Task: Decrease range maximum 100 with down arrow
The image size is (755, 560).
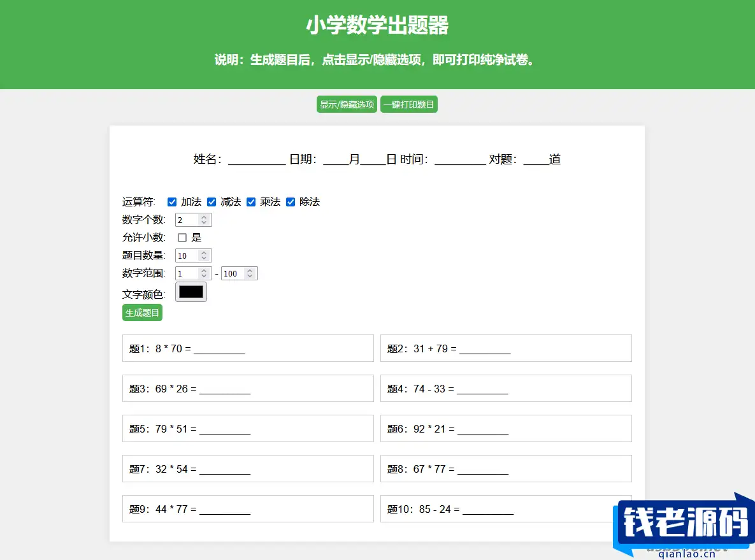Action: (x=250, y=276)
